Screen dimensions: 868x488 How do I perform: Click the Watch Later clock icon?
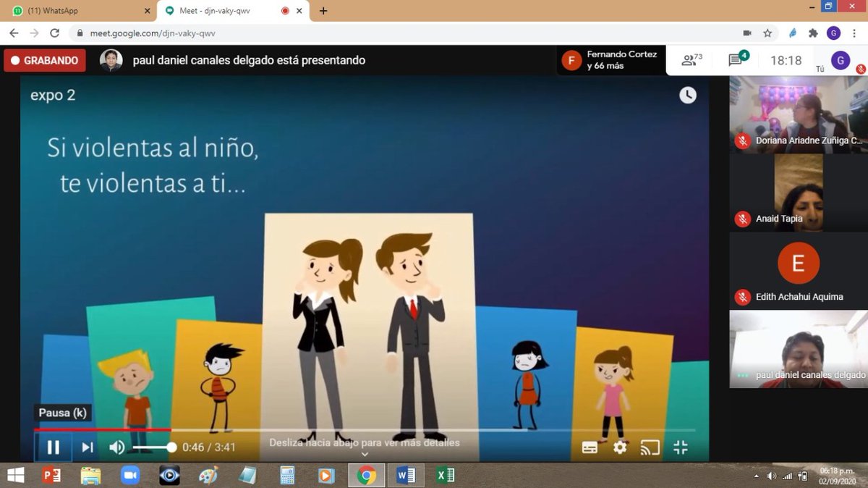tap(688, 95)
